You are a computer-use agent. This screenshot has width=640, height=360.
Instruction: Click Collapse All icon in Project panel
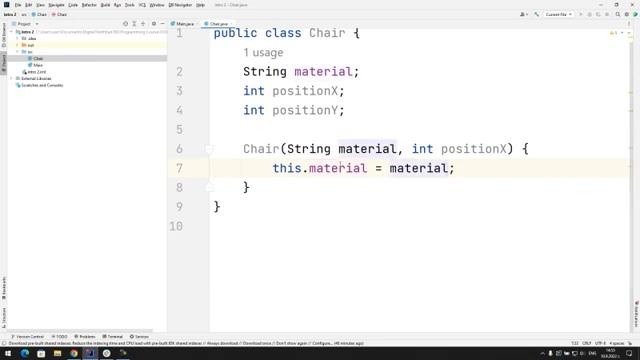point(143,24)
